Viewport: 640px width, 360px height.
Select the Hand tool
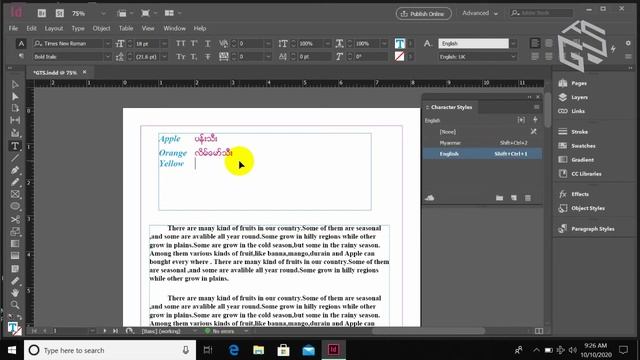(15, 292)
